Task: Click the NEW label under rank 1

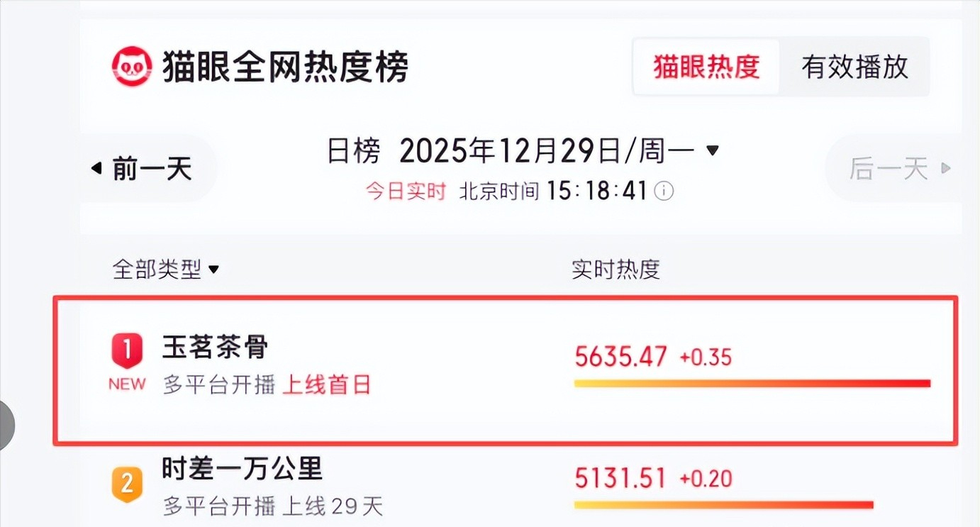Action: point(127,384)
